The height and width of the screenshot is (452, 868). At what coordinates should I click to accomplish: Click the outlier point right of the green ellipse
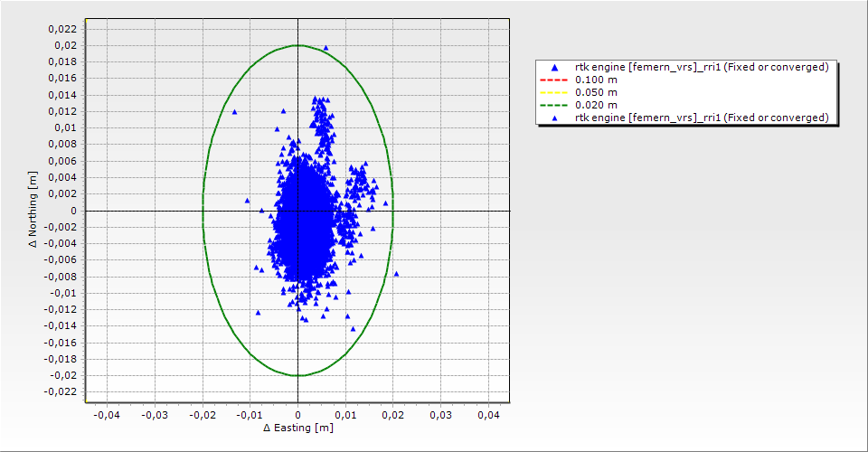click(x=396, y=273)
